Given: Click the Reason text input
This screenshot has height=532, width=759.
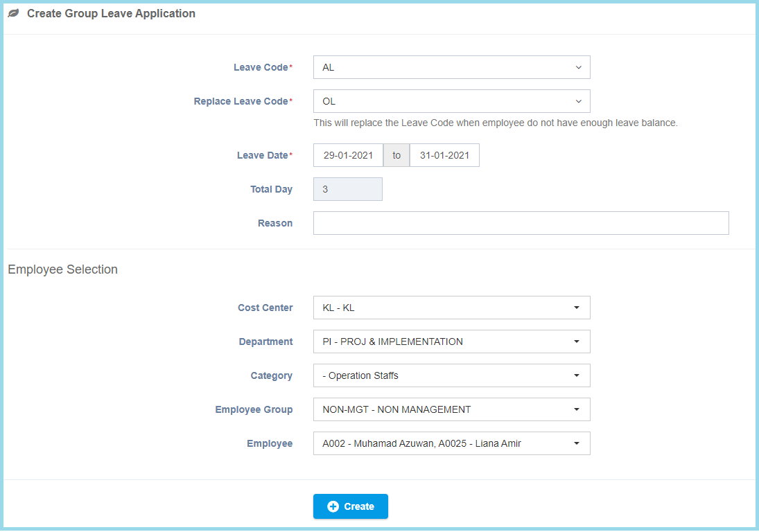Looking at the screenshot, I should coord(521,223).
